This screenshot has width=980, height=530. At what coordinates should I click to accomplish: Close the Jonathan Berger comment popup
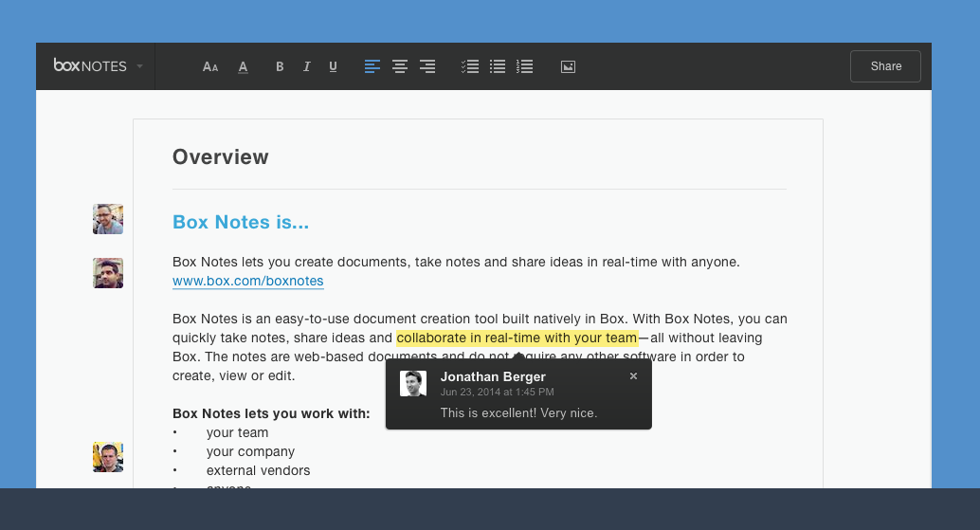pos(633,376)
